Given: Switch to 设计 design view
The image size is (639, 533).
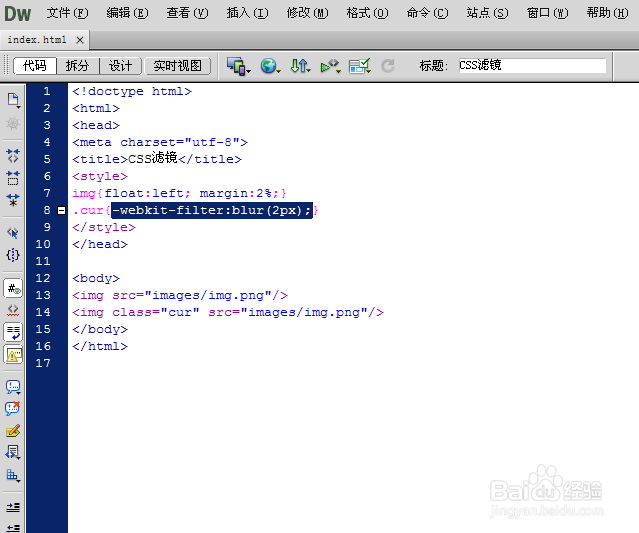Looking at the screenshot, I should pos(120,66).
